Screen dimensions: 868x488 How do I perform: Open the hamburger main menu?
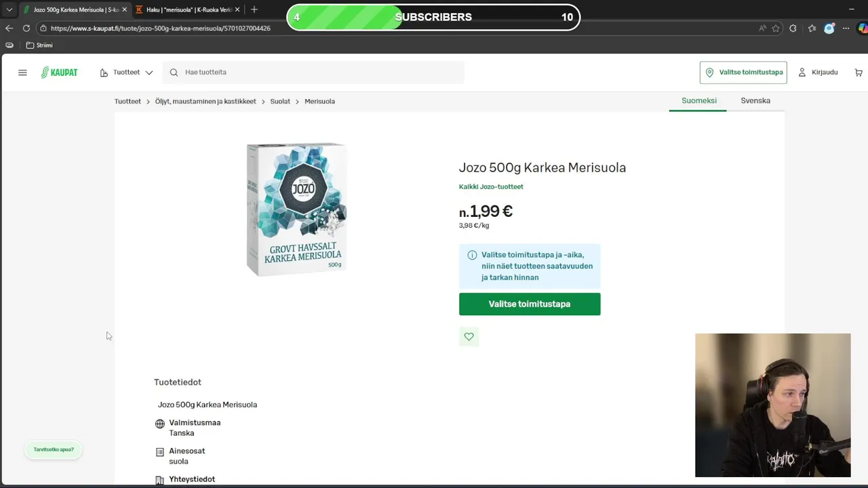pyautogui.click(x=22, y=73)
